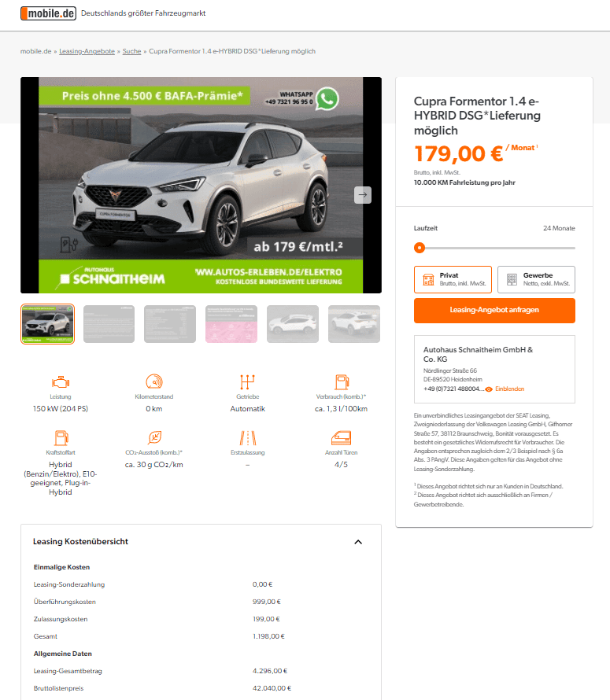Click the engine power (Leistung) icon
This screenshot has height=700, width=610.
[61, 382]
